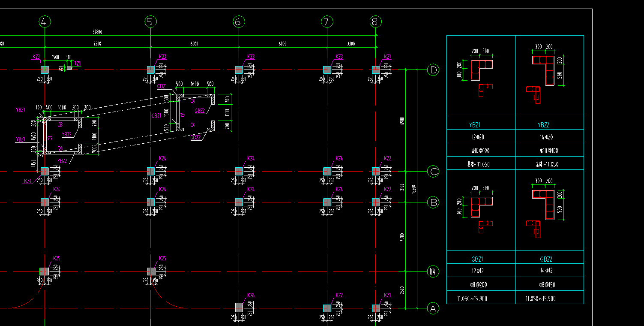
Task: Click the 11.050~15.900 cell under GBZ1
Action: (x=481, y=298)
